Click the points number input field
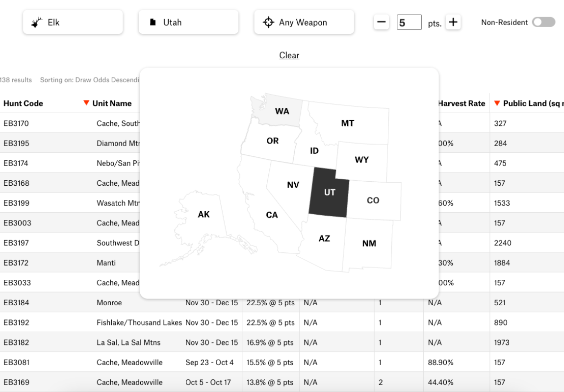564x392 pixels. pyautogui.click(x=409, y=23)
